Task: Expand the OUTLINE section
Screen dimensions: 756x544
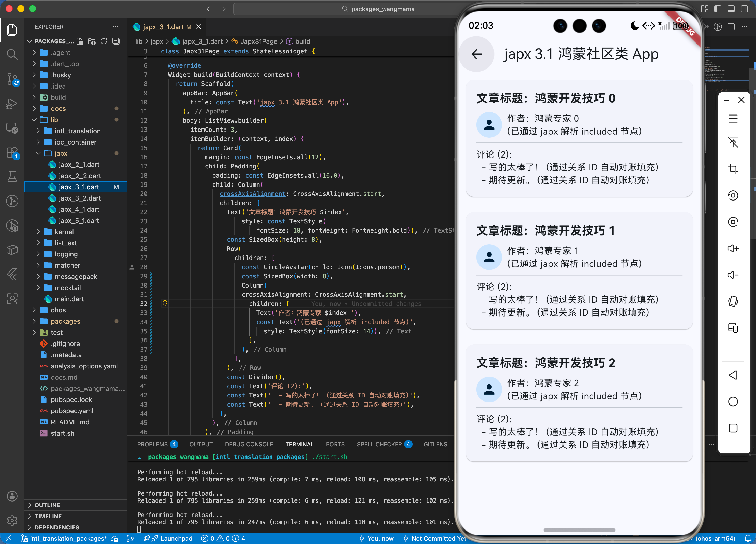Action: tap(47, 505)
